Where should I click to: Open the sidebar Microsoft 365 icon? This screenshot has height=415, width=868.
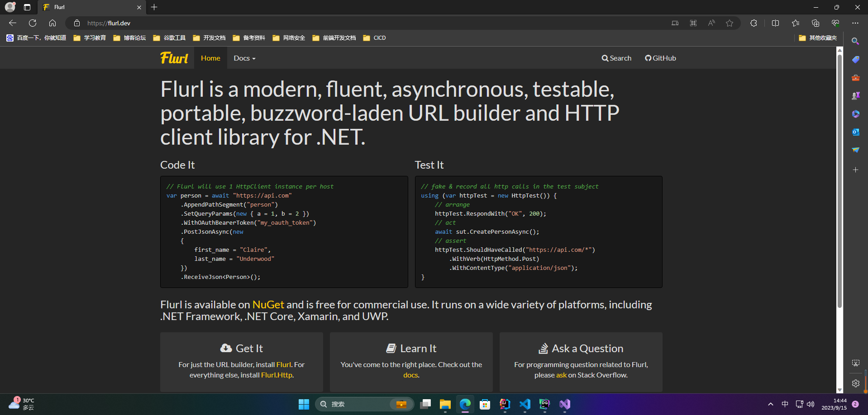pos(855,114)
